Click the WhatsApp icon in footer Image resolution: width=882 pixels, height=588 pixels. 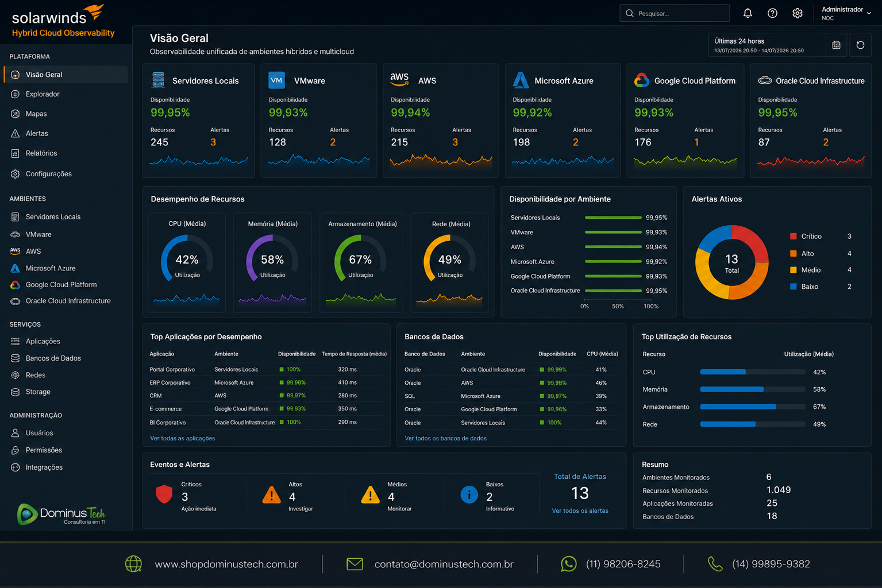pos(568,564)
